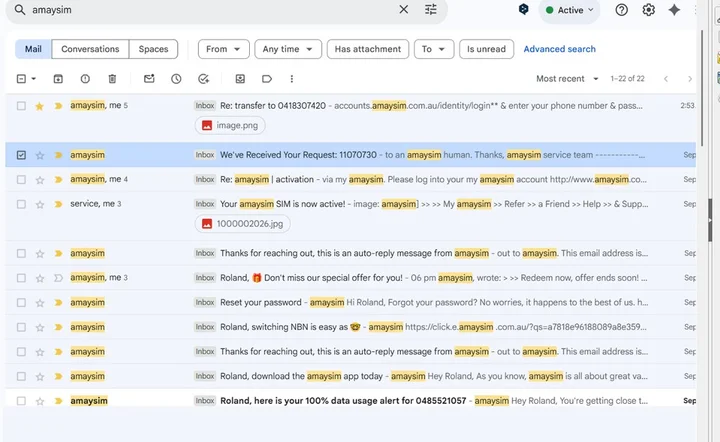The width and height of the screenshot is (720, 442).
Task: Tick the checkbox for 'Re: transfer' email
Action: [22, 105]
